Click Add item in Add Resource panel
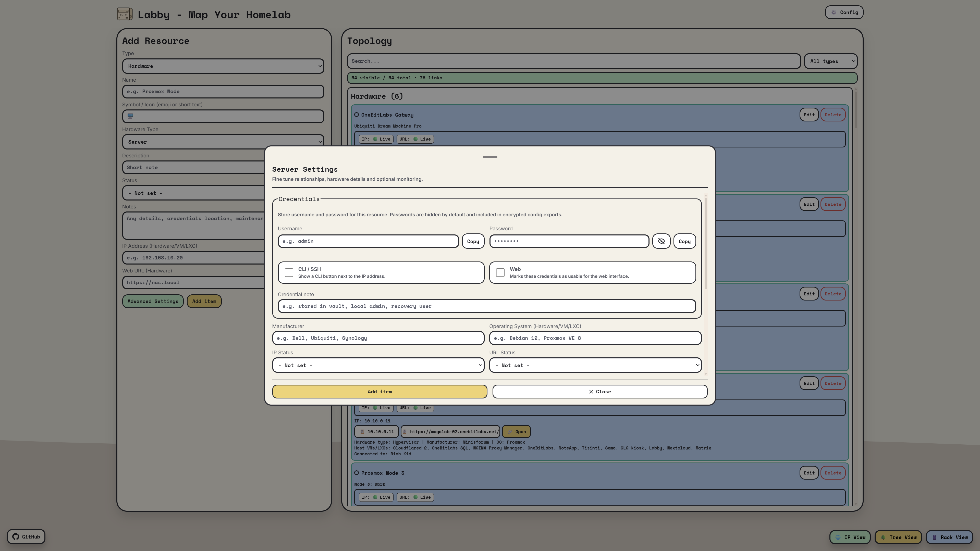This screenshot has height=551, width=980. tap(204, 301)
